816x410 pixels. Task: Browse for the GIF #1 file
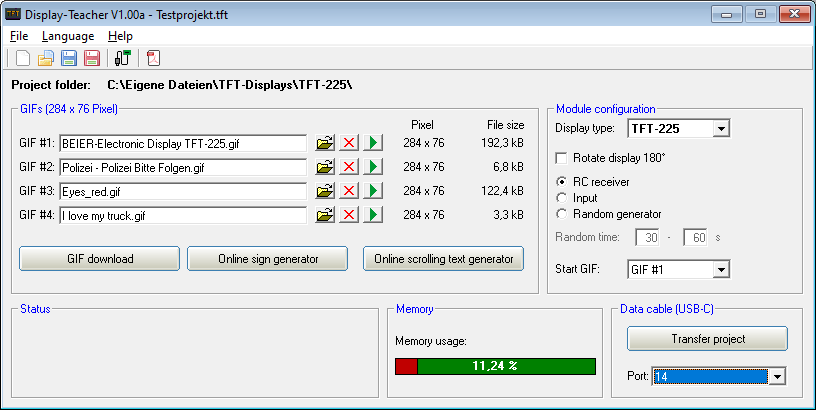(x=325, y=144)
